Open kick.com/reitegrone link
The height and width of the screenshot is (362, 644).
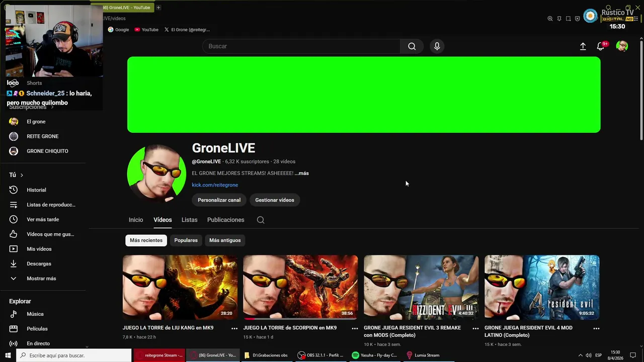(x=215, y=185)
